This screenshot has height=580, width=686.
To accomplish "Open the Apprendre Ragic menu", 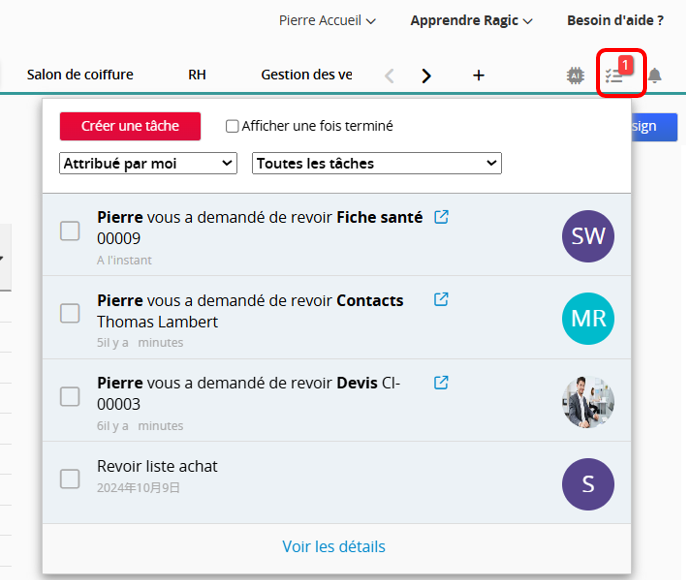I will tap(471, 21).
